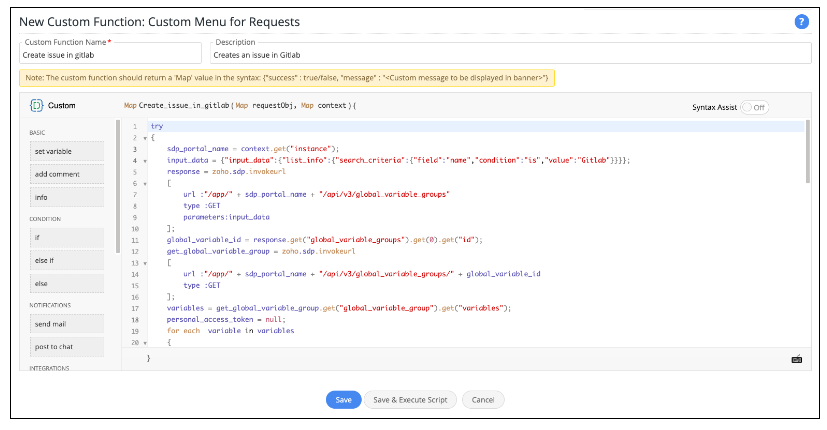The image size is (827, 430).
Task: Select the 'post to chat' block
Action: click(x=67, y=347)
